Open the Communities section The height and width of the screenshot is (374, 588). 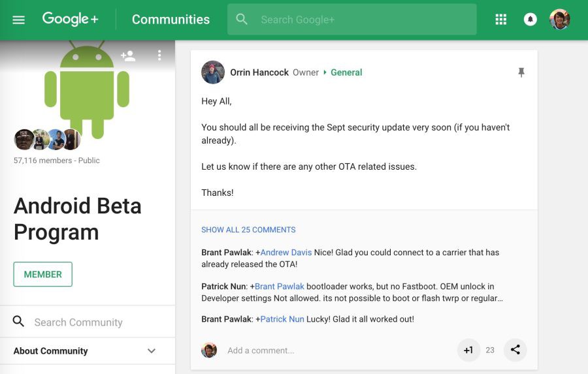click(171, 20)
